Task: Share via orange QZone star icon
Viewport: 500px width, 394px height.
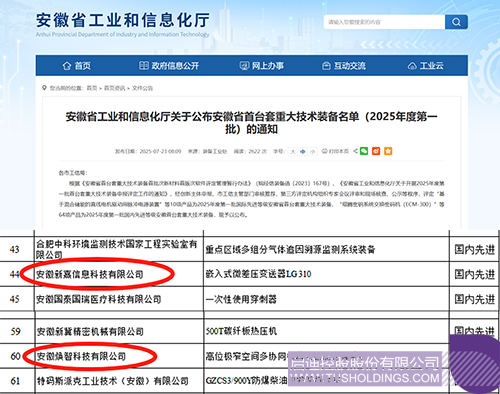Action: (x=388, y=151)
